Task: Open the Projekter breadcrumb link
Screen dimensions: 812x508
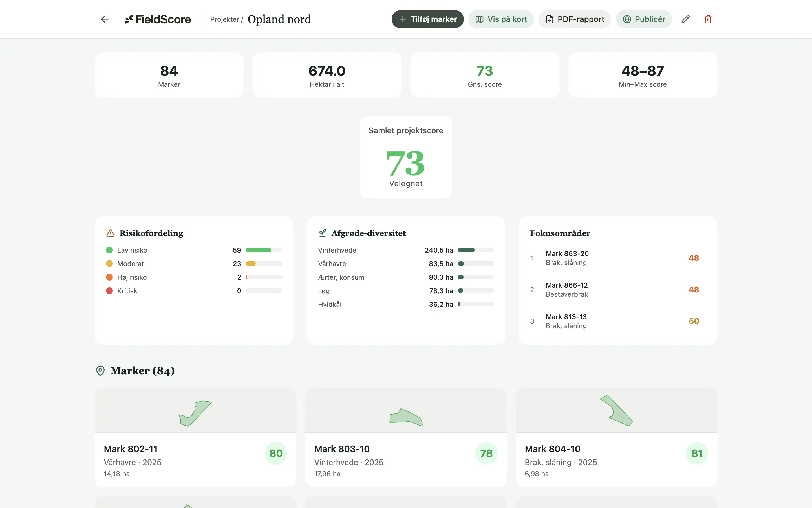Action: click(x=224, y=19)
